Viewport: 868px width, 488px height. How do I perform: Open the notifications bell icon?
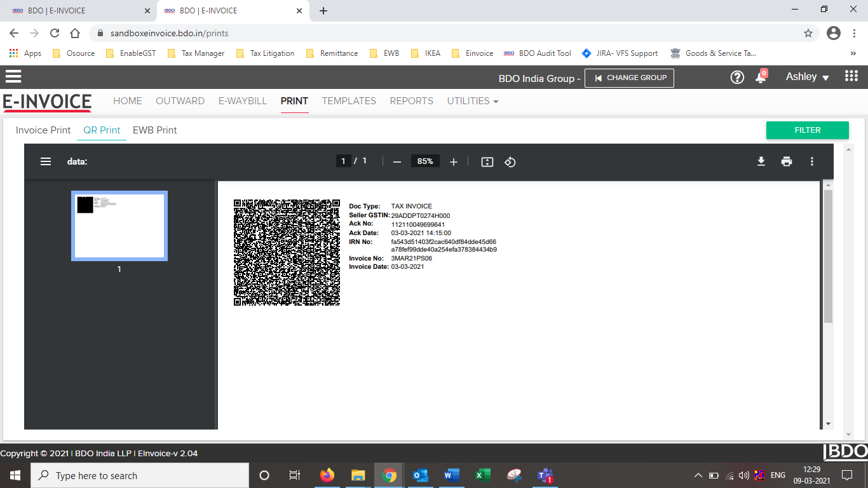[761, 77]
